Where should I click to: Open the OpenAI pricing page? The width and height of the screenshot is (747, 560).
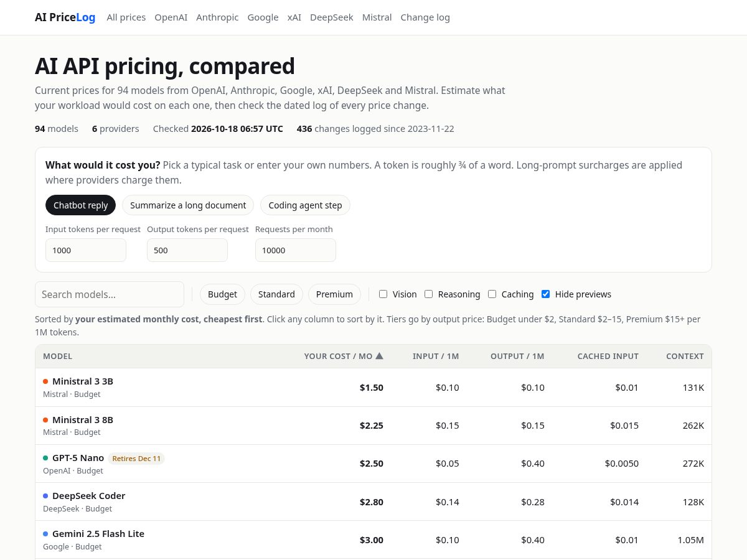pos(171,17)
